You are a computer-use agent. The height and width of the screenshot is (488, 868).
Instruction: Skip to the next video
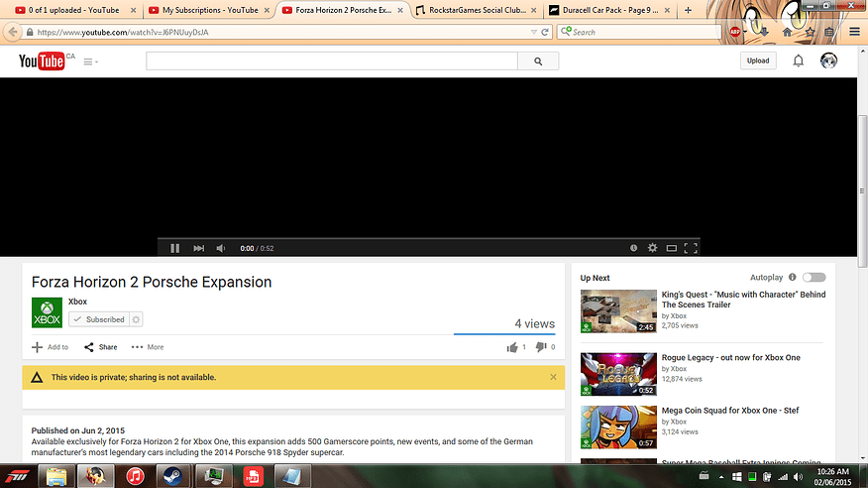click(x=199, y=248)
